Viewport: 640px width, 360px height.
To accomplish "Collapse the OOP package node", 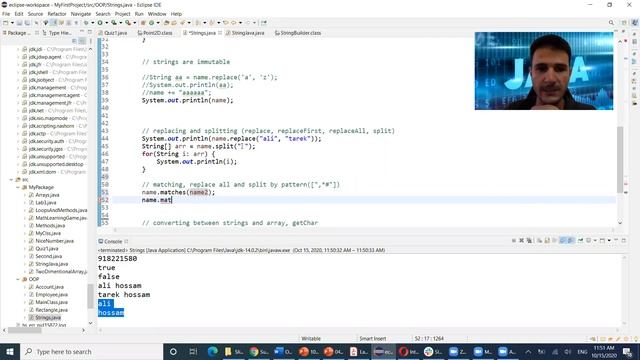I will click(x=18, y=279).
